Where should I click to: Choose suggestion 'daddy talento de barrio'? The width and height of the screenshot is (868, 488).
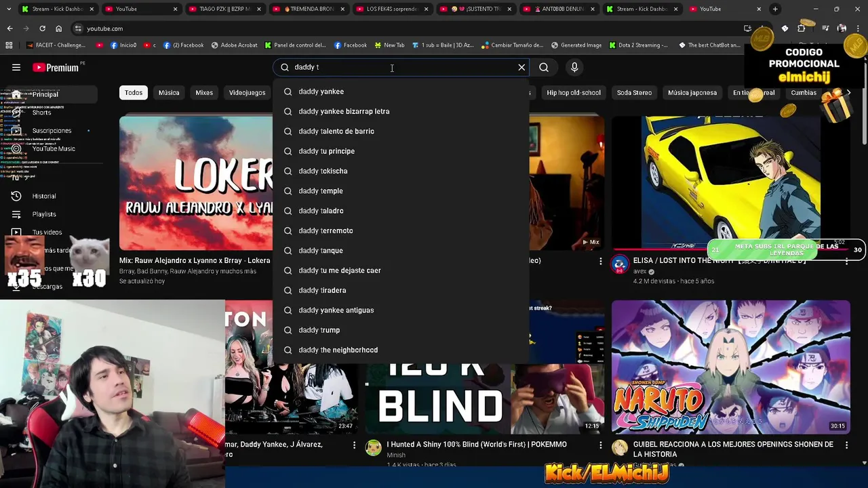click(x=401, y=131)
